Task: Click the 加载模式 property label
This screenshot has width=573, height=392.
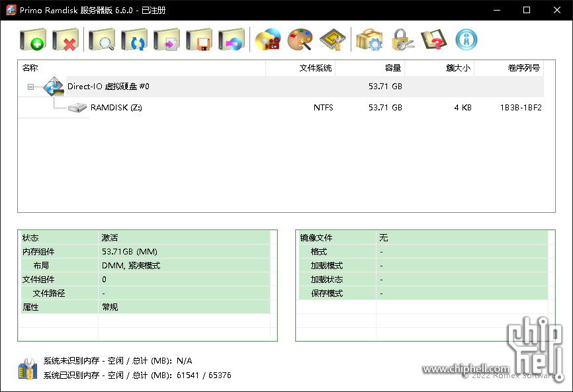Action: 327,266
